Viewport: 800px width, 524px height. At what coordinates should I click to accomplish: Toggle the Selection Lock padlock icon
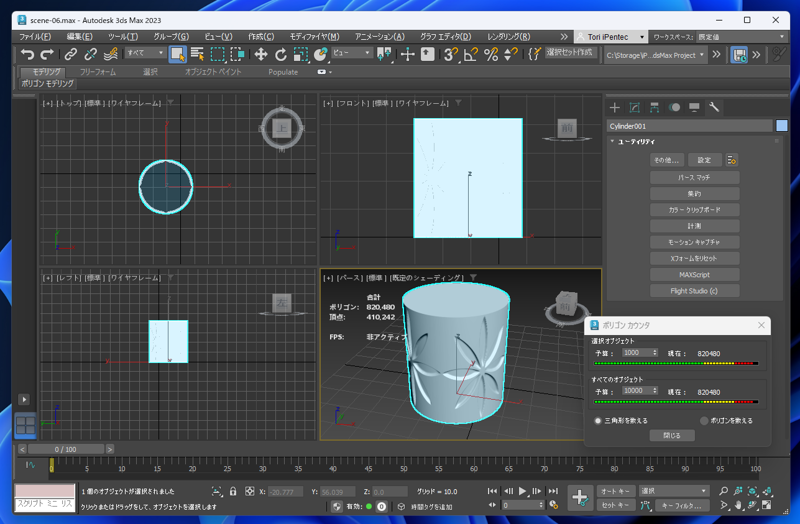click(x=233, y=491)
